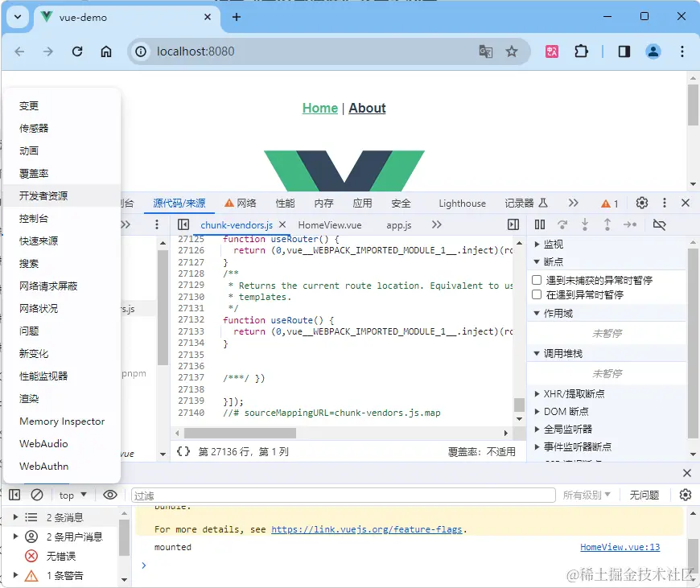
Task: Open the HomeView.vue file tab
Action: coord(330,225)
